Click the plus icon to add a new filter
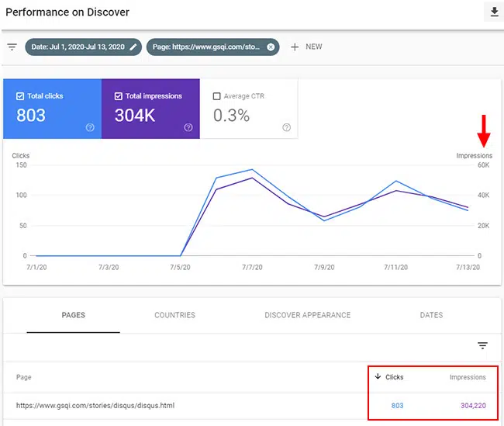The image size is (504, 426). pos(295,47)
